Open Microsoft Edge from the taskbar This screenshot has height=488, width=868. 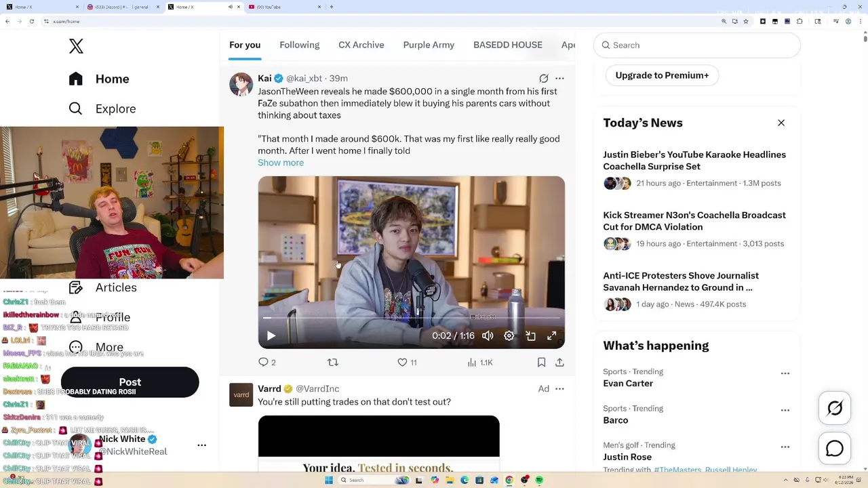(465, 480)
